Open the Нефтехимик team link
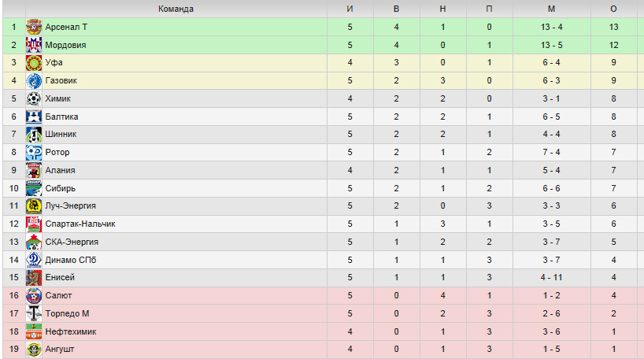The image size is (644, 359). pos(71,331)
